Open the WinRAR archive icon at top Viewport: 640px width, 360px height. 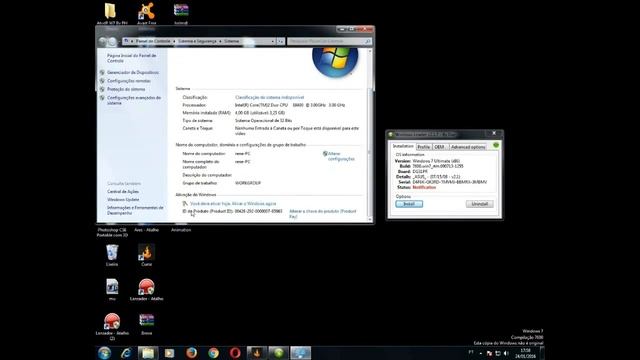(181, 13)
